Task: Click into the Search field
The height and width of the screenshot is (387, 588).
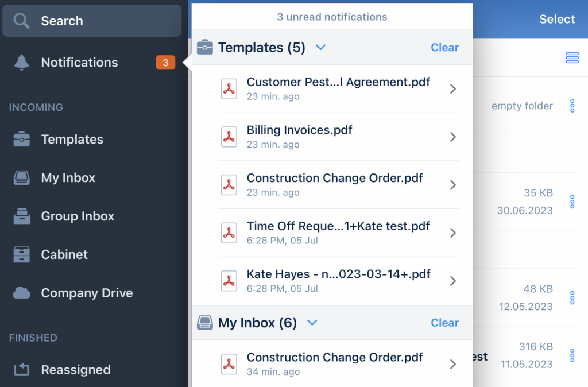Action: [x=92, y=21]
